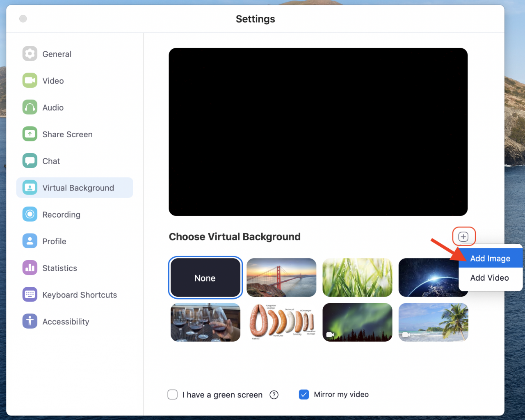Choose Add Image from the menu

click(x=491, y=258)
